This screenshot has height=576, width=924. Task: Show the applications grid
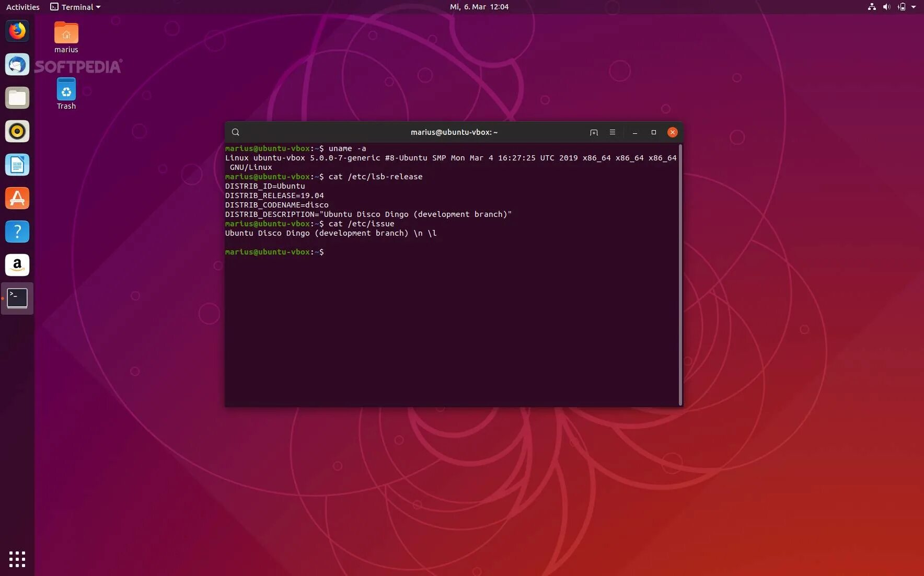[17, 559]
